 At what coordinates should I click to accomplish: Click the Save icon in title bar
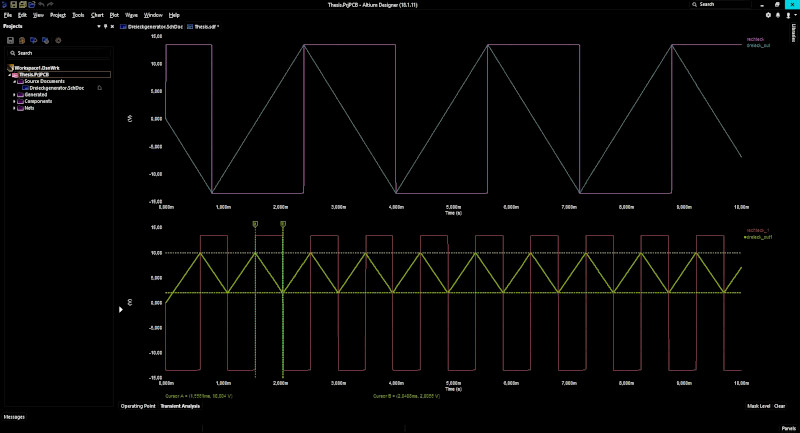[14, 5]
